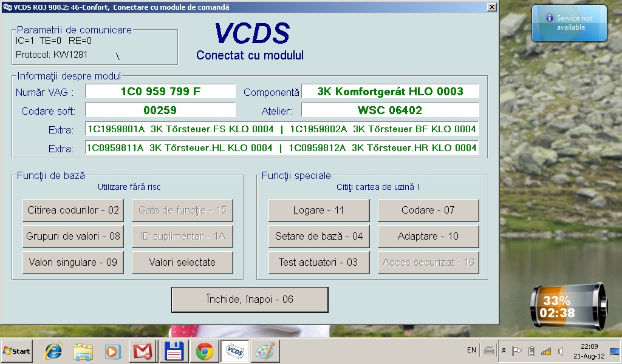Open Adaptare - 10 function

428,237
